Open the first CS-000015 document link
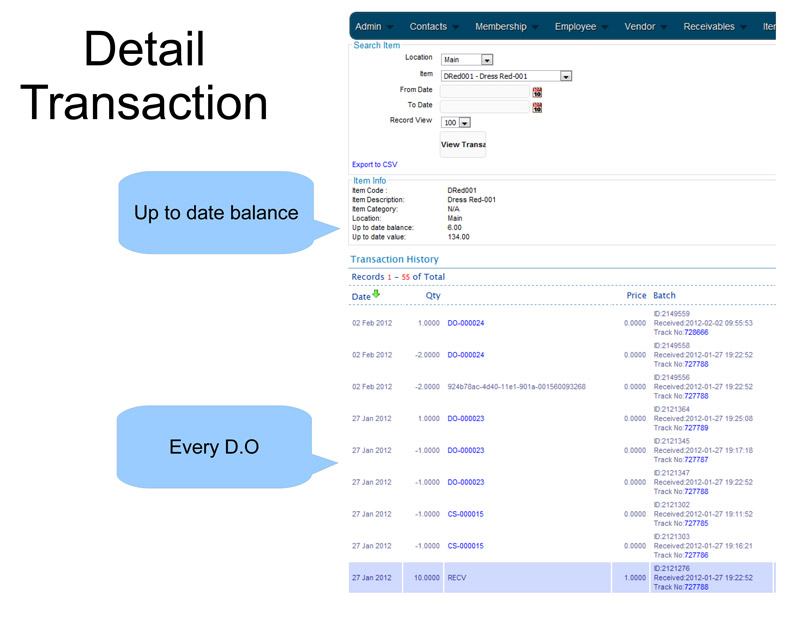The height and width of the screenshot is (624, 800). [x=465, y=514]
